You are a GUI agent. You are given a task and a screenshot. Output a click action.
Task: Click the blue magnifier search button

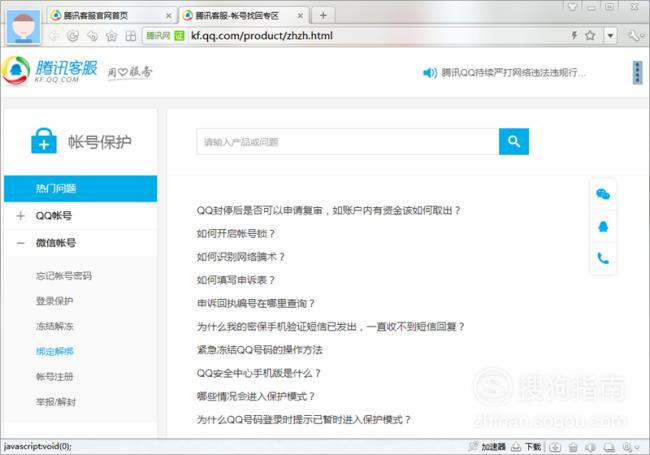[x=514, y=142]
